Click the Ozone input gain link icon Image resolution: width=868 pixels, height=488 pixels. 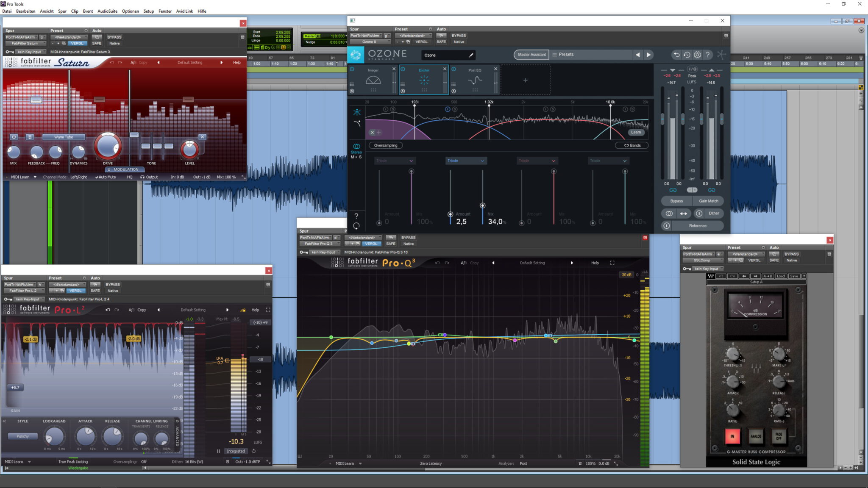[673, 190]
